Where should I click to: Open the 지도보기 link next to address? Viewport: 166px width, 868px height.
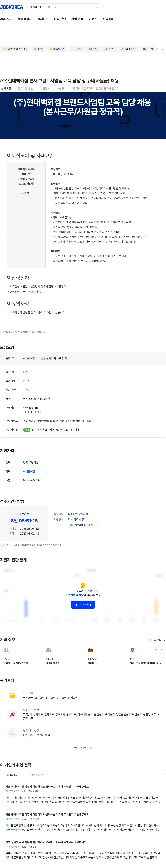pyautogui.click(x=90, y=421)
